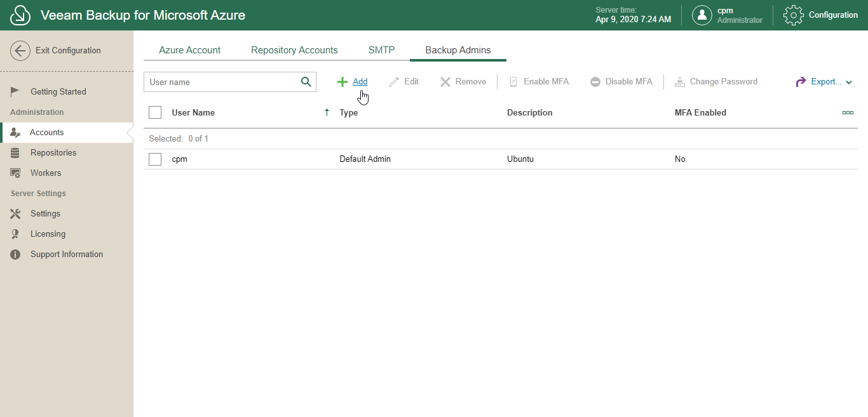The width and height of the screenshot is (868, 417).
Task: Click Enable MFA button text
Action: coord(546,81)
